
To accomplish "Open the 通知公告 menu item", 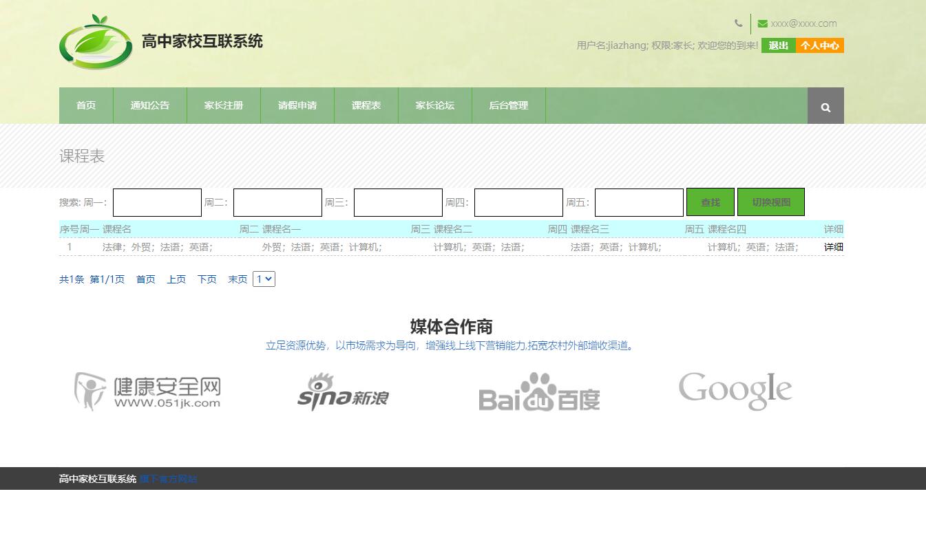I will point(149,105).
